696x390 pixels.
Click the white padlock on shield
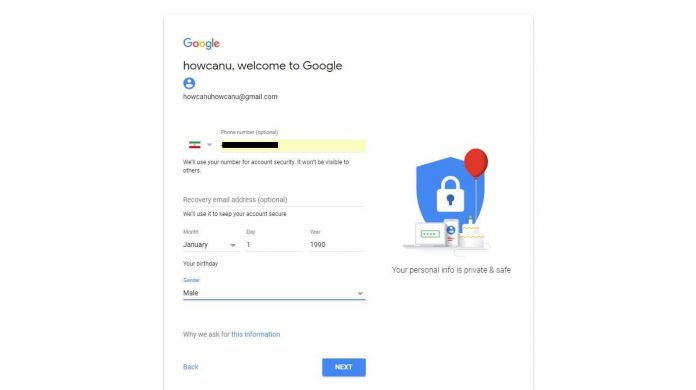pyautogui.click(x=450, y=194)
